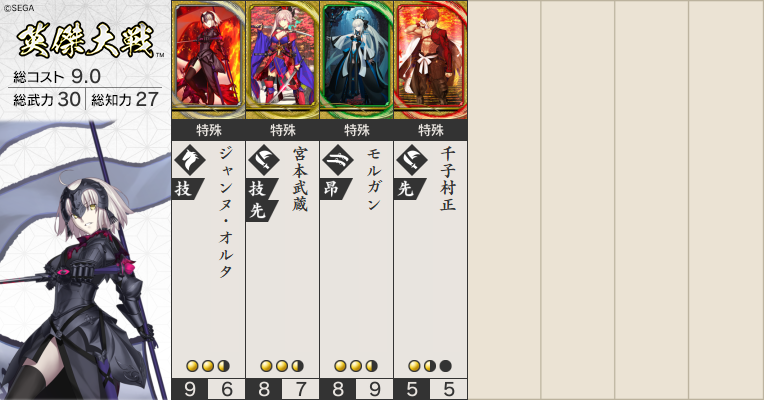Click the sword unit icon for 宮本武蔵
The height and width of the screenshot is (400, 764).
(264, 160)
